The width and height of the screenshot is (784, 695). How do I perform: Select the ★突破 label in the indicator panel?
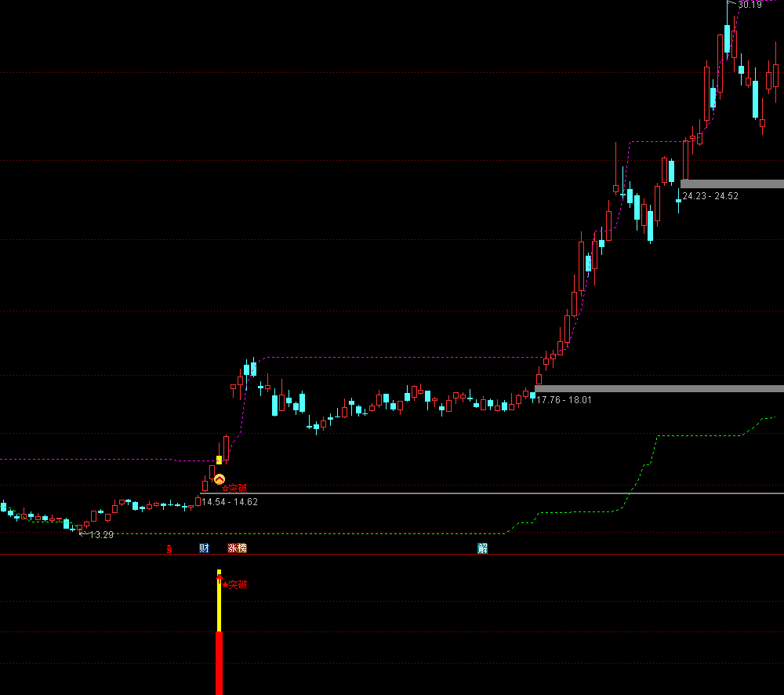(234, 584)
